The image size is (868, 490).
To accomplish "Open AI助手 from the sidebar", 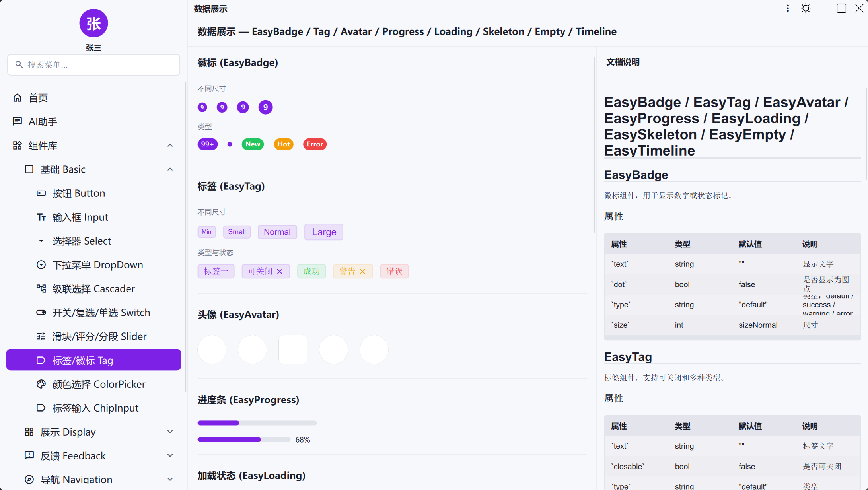I will click(x=93, y=122).
